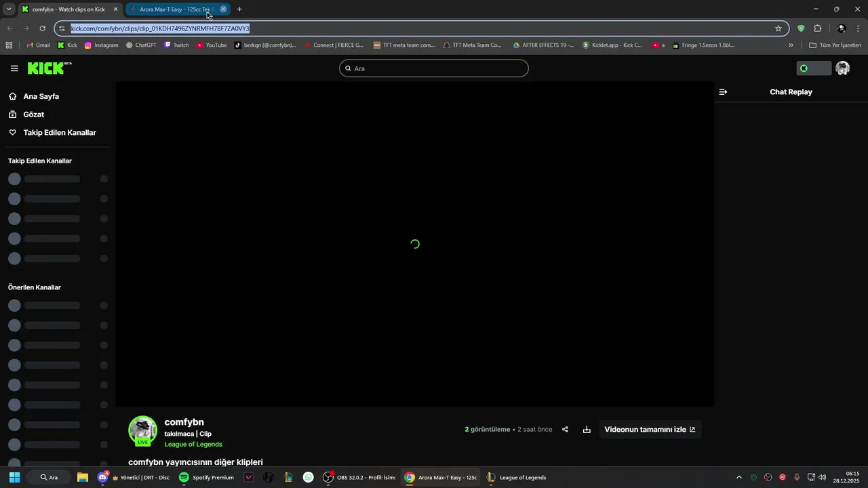Click the green Kick wallet button in header

click(x=813, y=68)
